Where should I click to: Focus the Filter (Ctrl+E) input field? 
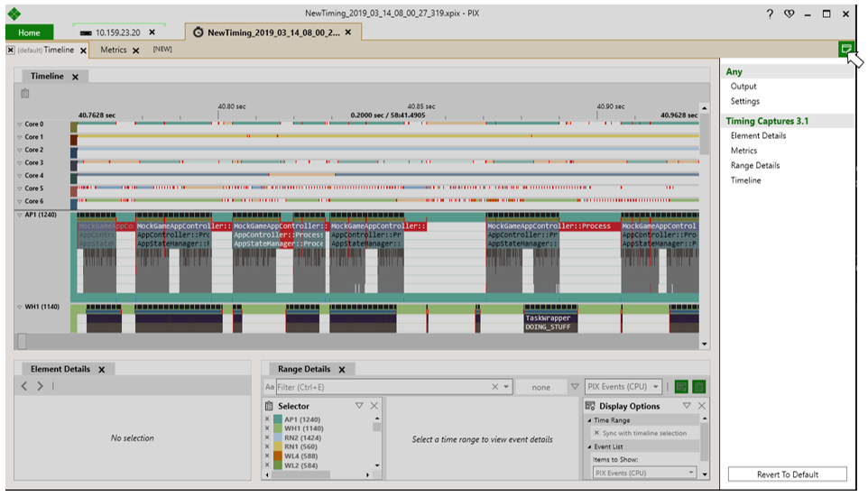click(x=383, y=387)
